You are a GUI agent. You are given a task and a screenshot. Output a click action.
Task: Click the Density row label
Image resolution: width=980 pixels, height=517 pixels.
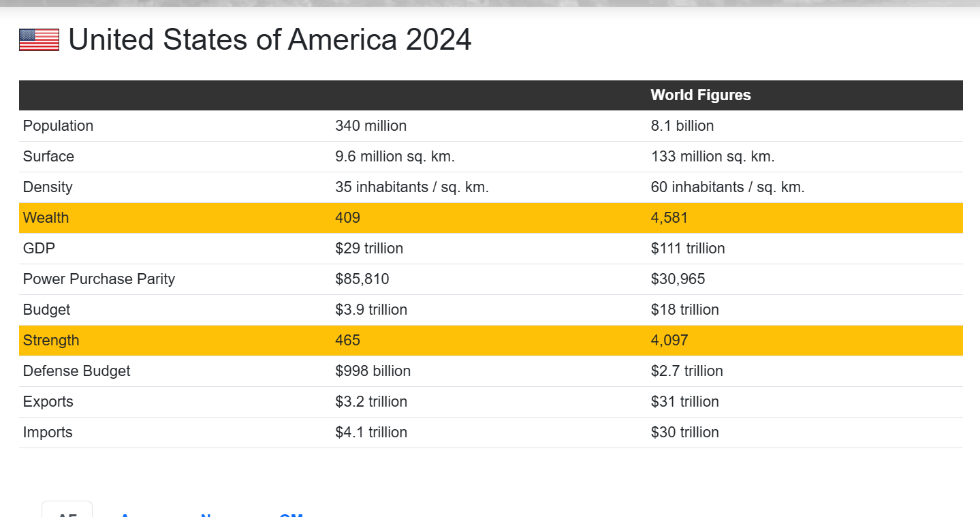point(48,187)
